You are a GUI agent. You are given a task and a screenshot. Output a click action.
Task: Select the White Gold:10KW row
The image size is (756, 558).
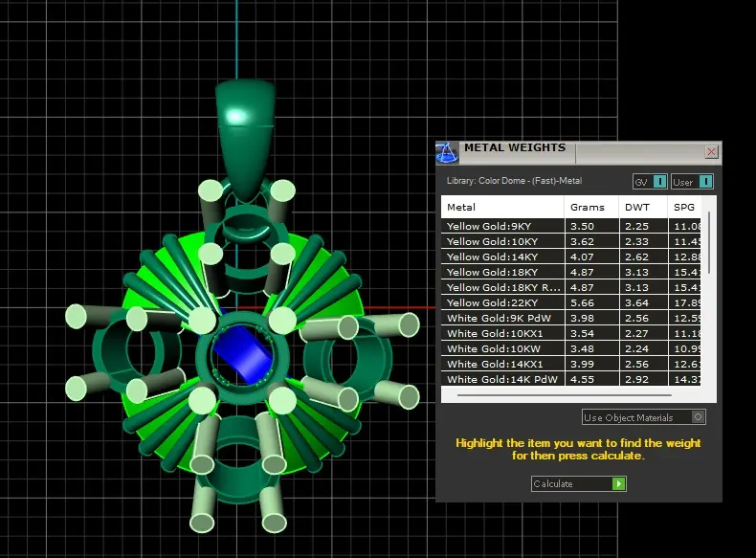tap(571, 348)
